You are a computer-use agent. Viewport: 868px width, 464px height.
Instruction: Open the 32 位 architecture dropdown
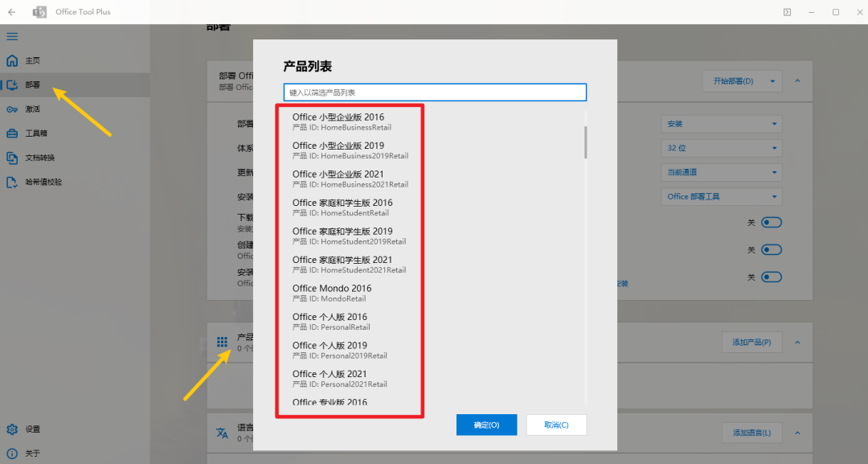click(720, 148)
